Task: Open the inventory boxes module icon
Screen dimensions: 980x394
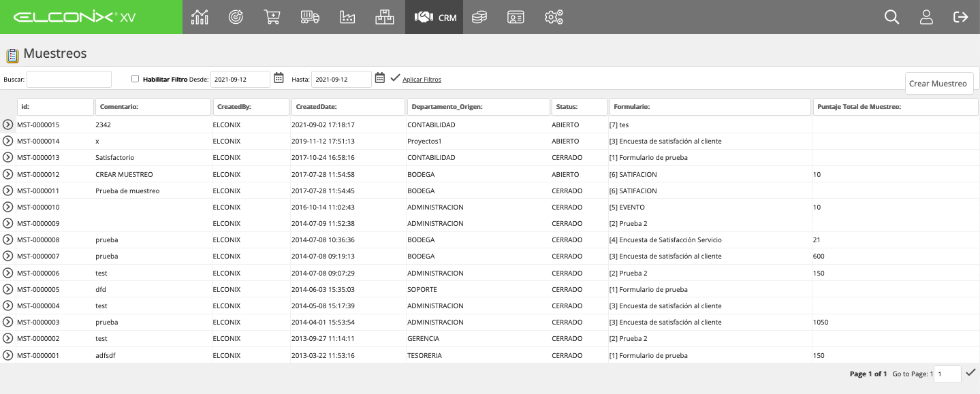Action: 385,17
